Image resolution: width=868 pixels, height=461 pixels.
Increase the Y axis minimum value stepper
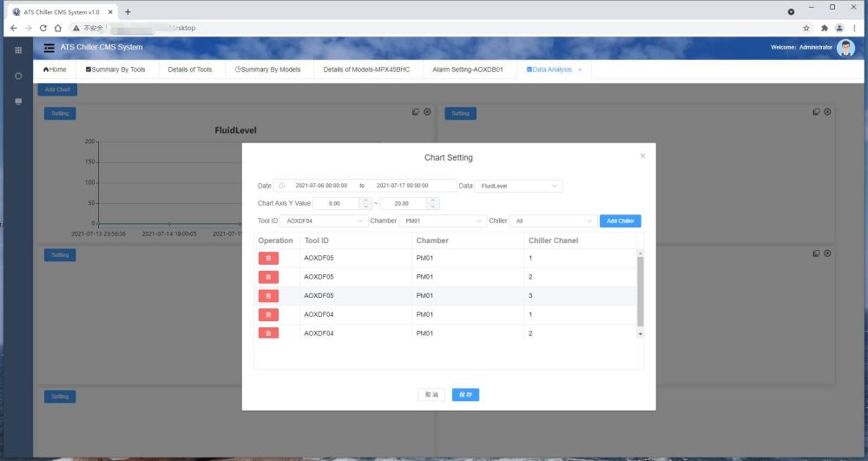pos(365,201)
